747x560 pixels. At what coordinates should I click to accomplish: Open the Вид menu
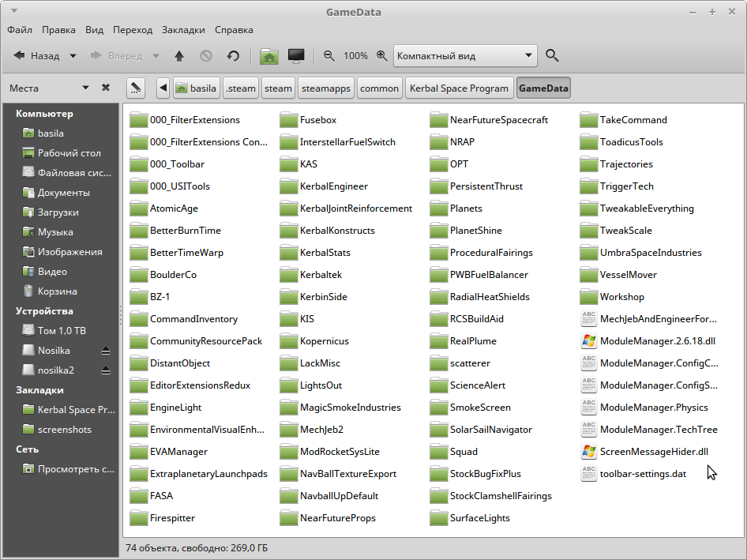coord(94,30)
